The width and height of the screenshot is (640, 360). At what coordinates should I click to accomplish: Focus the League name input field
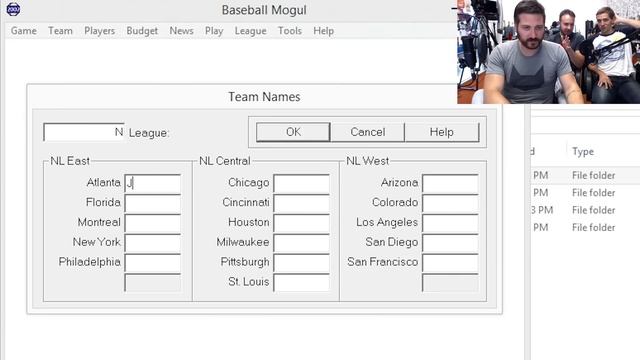click(84, 132)
